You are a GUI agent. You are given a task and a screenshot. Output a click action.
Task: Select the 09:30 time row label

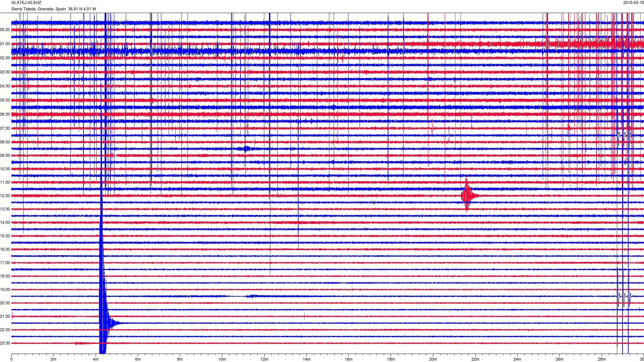tap(5, 156)
